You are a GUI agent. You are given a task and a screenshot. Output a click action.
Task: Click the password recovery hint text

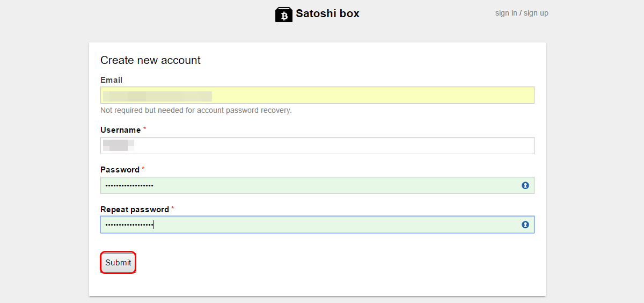click(x=196, y=110)
